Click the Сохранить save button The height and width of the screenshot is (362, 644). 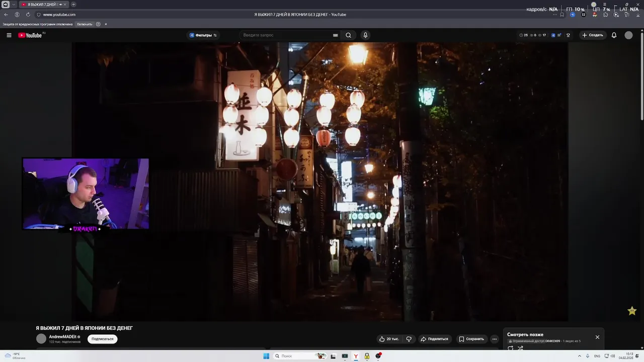[x=471, y=339]
